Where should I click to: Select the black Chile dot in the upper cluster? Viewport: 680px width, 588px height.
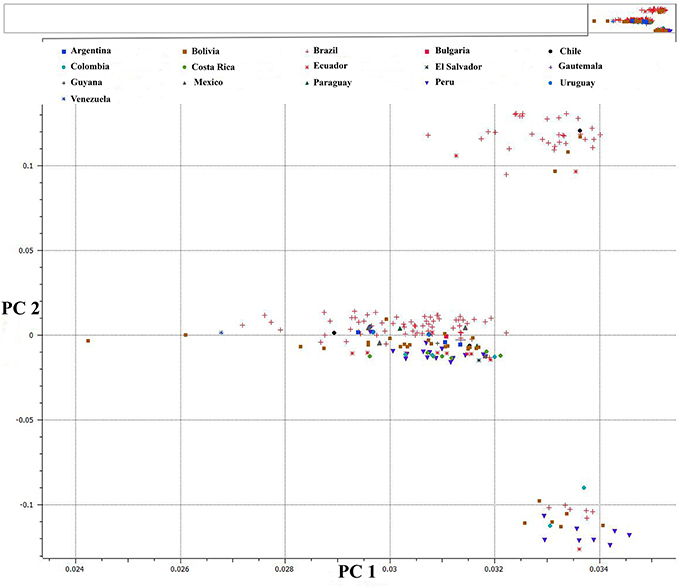[580, 131]
